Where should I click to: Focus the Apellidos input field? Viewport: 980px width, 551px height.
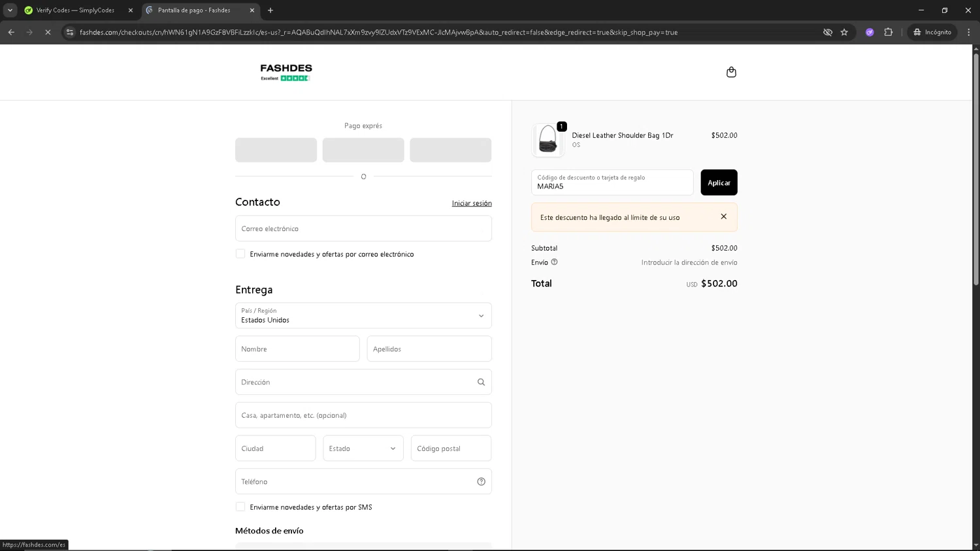(x=429, y=349)
